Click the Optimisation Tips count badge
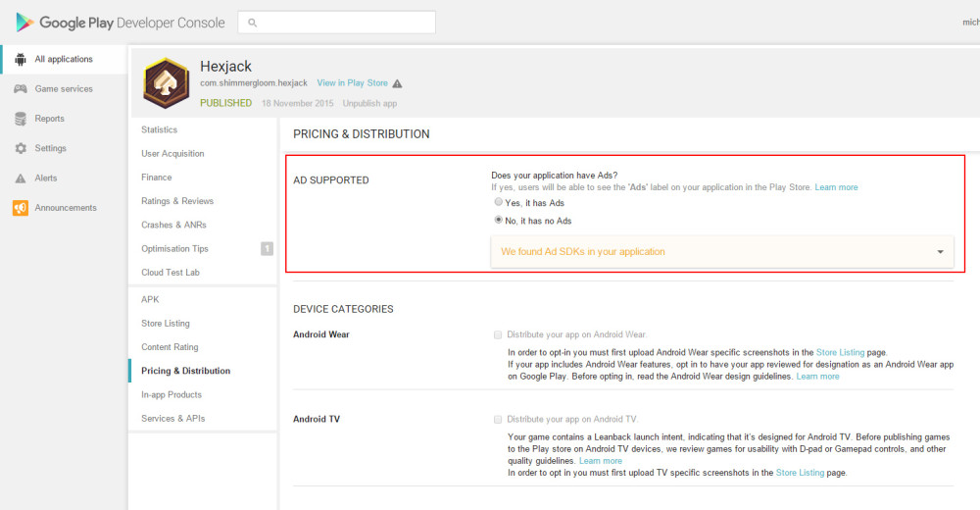Viewport: 980px width, 510px height. (x=267, y=248)
